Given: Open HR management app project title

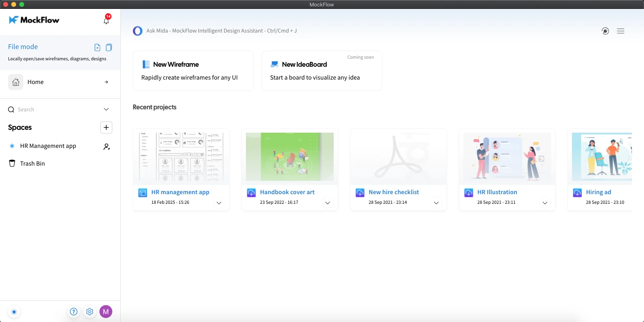Looking at the screenshot, I should [180, 192].
